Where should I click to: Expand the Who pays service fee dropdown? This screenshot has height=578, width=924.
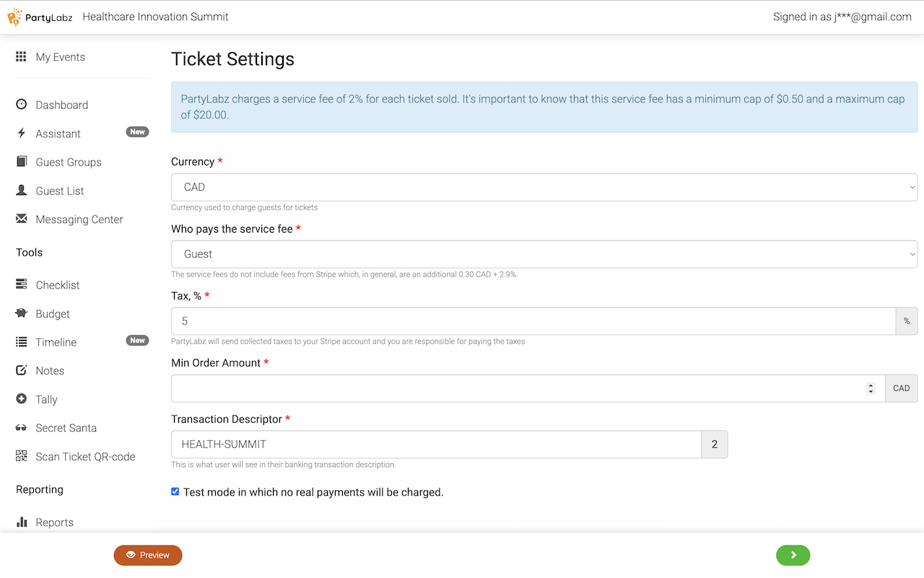544,254
